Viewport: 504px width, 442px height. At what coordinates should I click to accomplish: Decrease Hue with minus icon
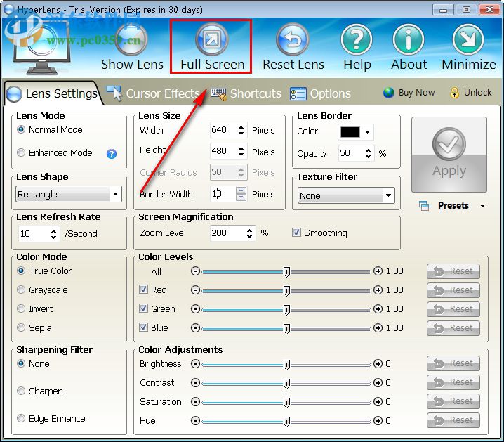tap(195, 421)
